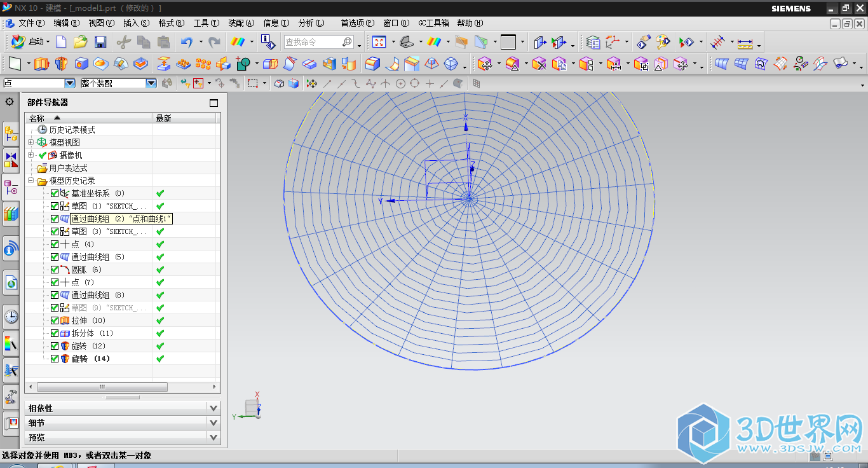Toggle checkbox for 草图 (1) feature

(x=55, y=206)
